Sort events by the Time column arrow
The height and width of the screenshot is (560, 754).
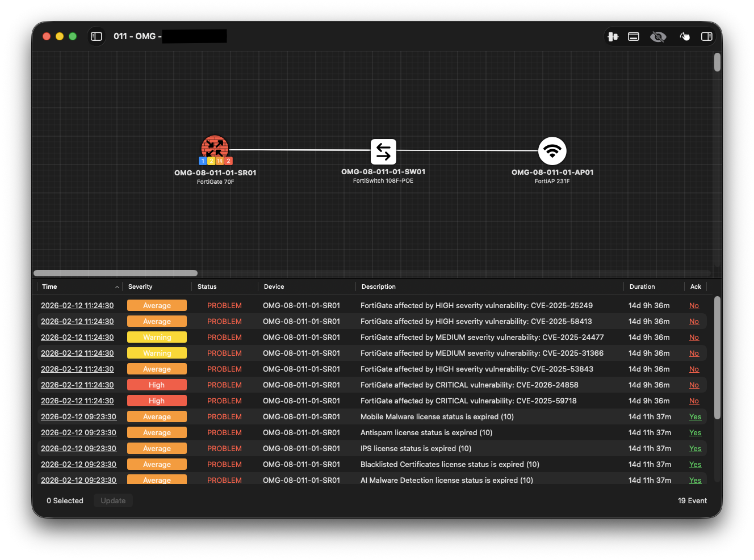pyautogui.click(x=117, y=287)
